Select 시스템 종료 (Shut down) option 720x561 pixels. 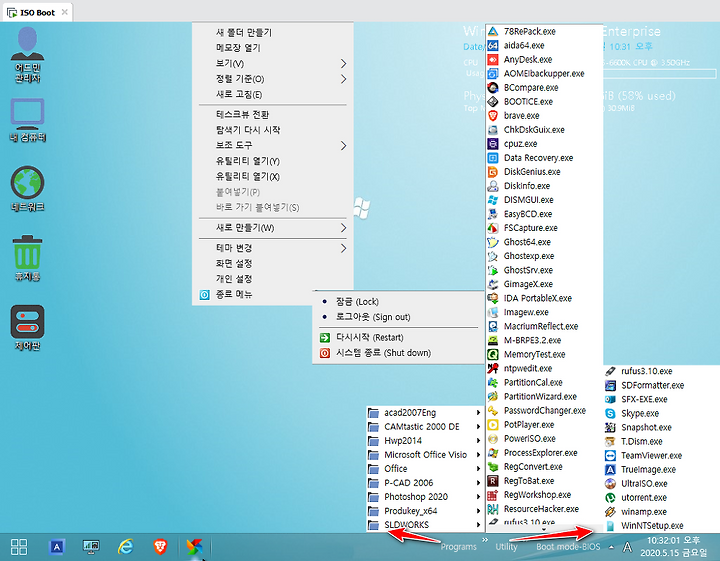(x=398, y=353)
